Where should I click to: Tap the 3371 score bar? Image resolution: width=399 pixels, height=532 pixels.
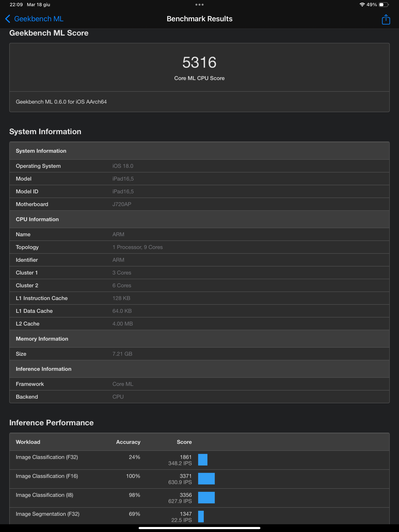point(206,479)
